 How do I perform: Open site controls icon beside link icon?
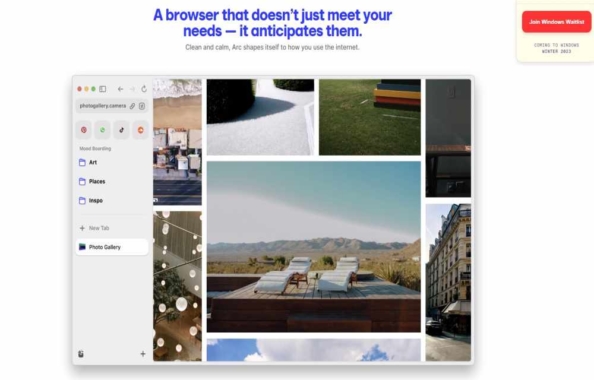[x=142, y=106]
